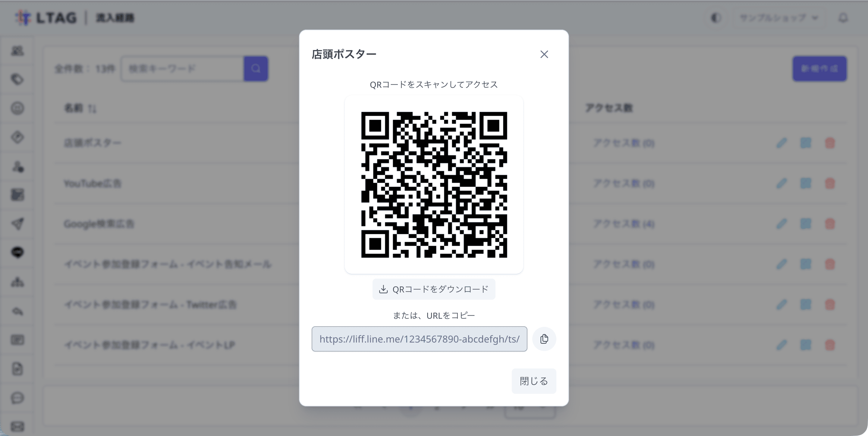
Task: Click the 閉じる button
Action: [534, 381]
